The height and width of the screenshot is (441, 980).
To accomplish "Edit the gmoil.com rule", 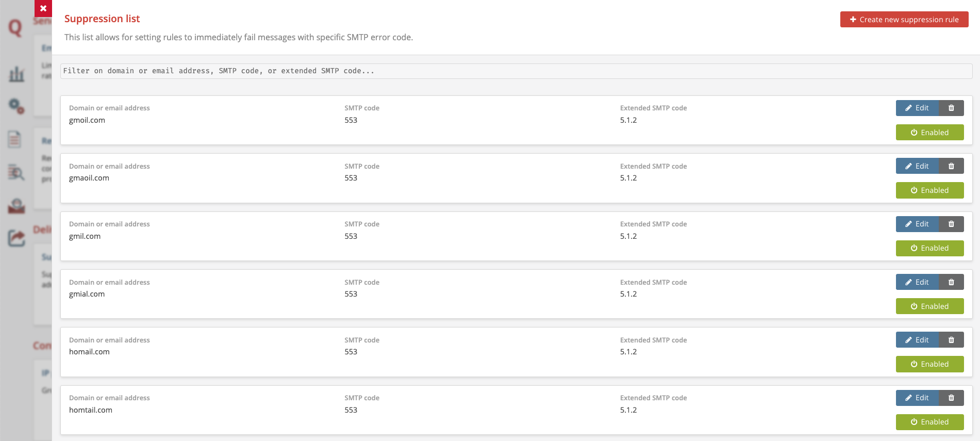I will [917, 108].
